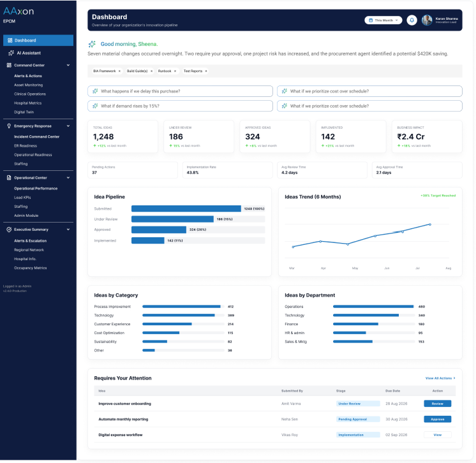Viewport: 476px width, 463px height.
Task: Open Incident Command Center
Action: (37, 137)
